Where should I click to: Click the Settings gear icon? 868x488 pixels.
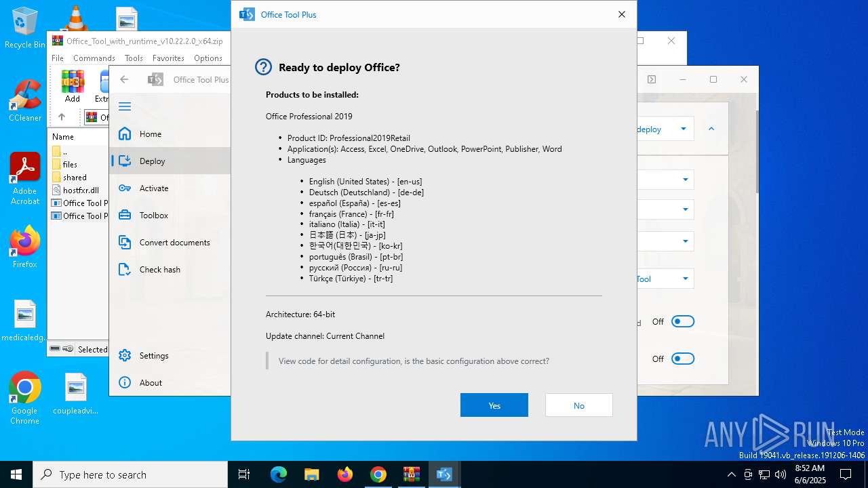125,356
